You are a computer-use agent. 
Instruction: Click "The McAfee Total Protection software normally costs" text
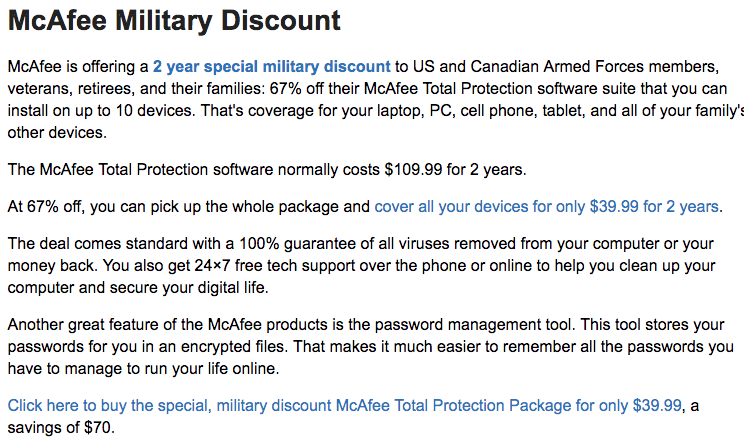(x=194, y=170)
